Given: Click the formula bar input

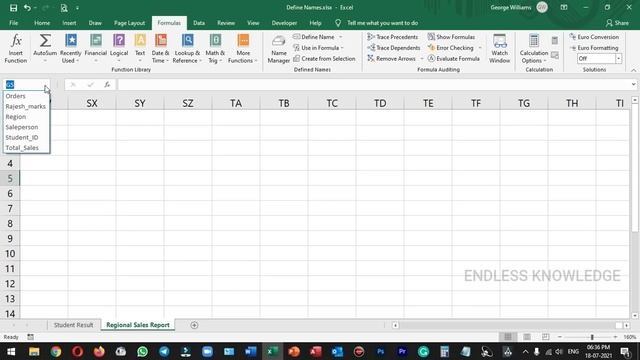Looking at the screenshot, I should pos(373,84).
